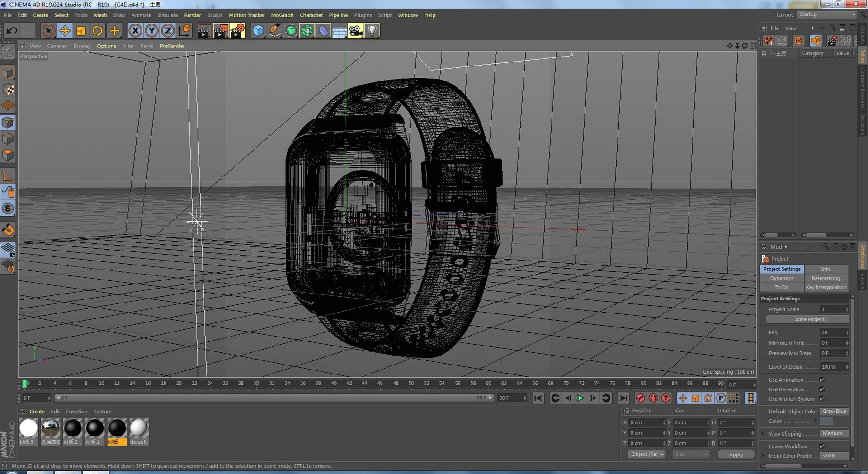The width and height of the screenshot is (868, 474).
Task: Expand the View Clipping disclosure arrow
Action: pos(763,434)
